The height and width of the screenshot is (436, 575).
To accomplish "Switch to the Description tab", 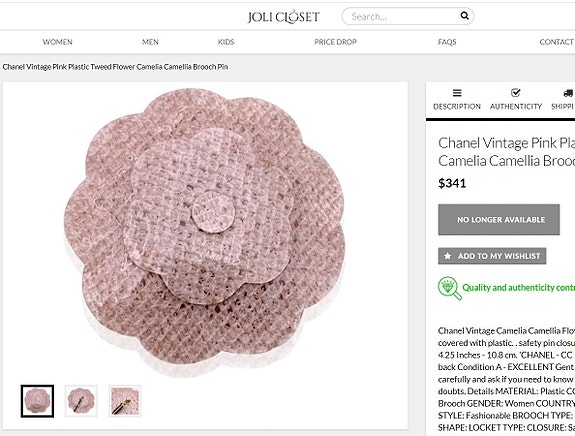I will tap(457, 100).
